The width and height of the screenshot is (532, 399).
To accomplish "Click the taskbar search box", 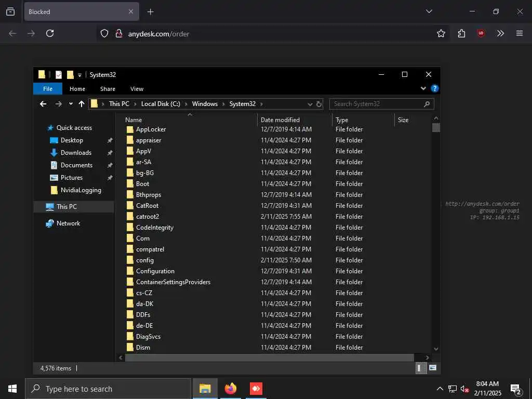I will click(108, 389).
